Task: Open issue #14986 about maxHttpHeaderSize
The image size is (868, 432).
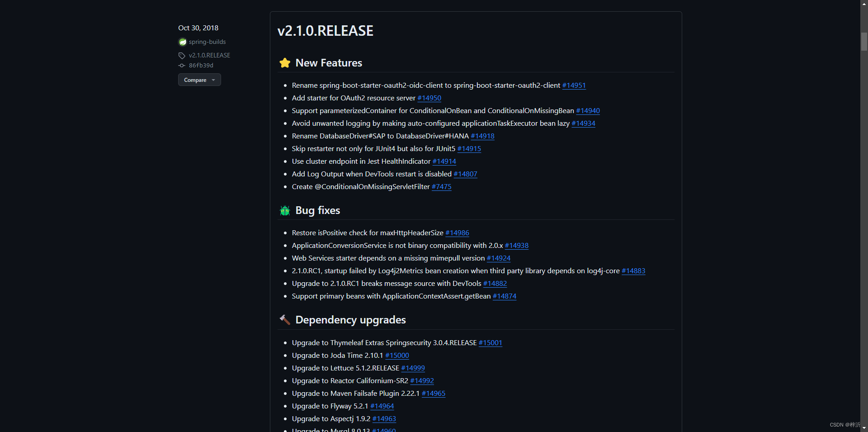Action: click(457, 233)
